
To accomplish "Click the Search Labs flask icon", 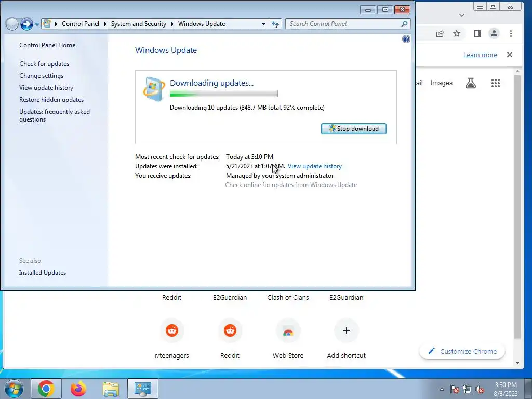I will pos(470,83).
